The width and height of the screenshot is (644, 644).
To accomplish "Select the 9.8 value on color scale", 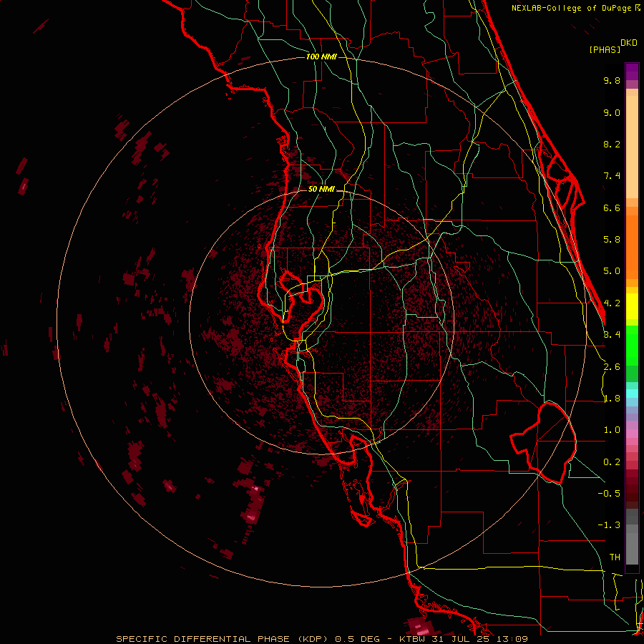I will (x=612, y=80).
